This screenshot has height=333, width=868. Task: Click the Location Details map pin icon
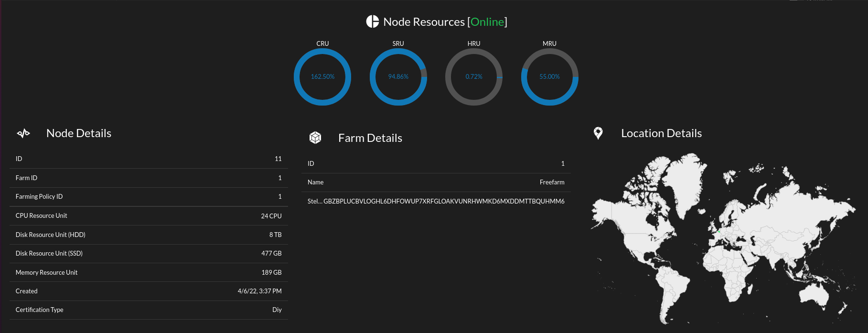tap(598, 133)
